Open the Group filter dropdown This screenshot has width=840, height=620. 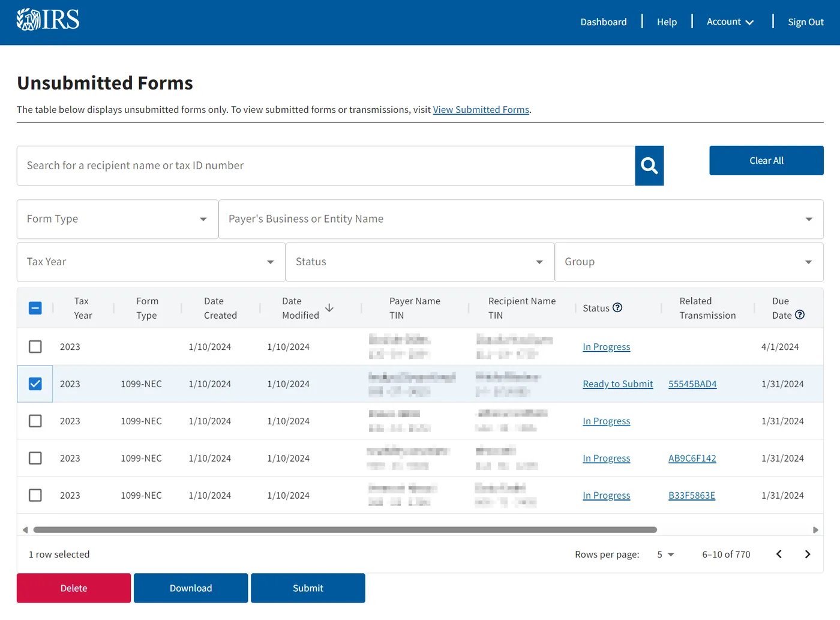(689, 262)
